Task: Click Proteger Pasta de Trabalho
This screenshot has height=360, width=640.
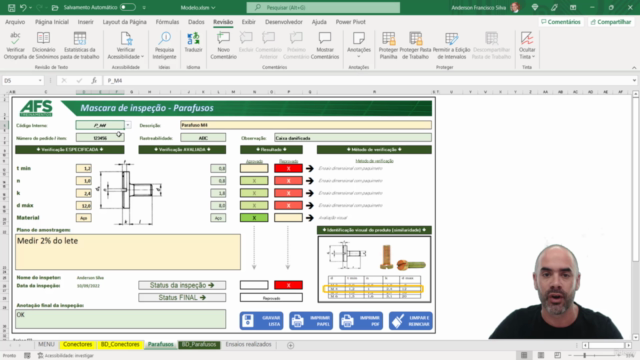Action: pos(415,46)
